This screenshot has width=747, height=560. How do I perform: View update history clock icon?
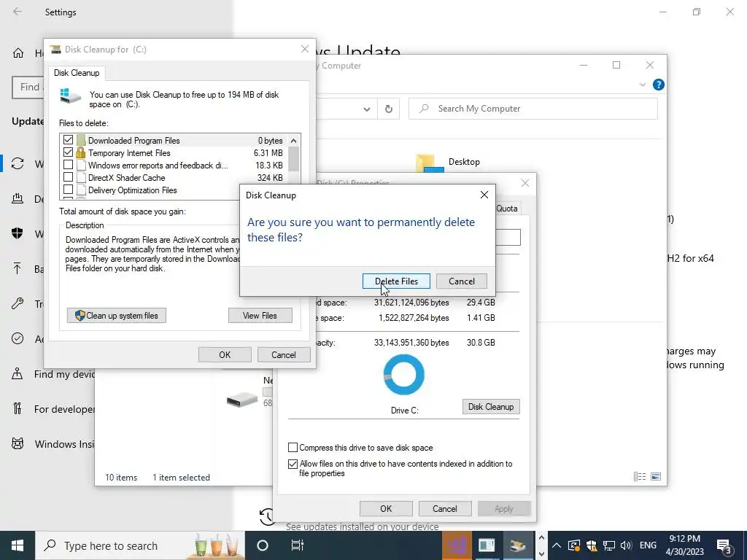coord(267,516)
